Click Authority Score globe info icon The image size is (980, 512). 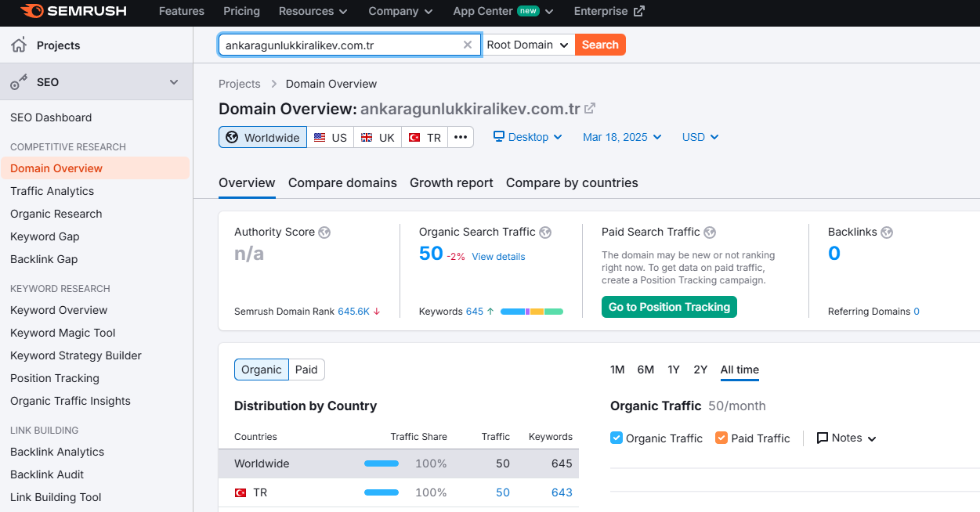click(324, 232)
